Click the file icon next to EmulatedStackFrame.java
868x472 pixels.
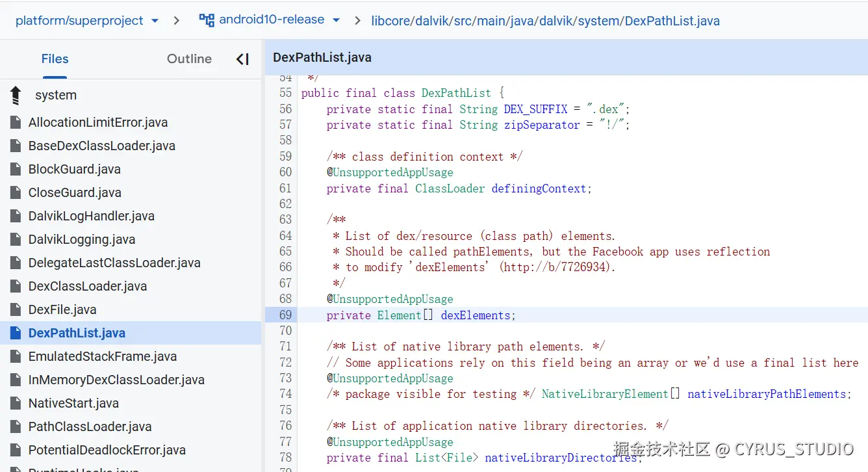(x=16, y=356)
